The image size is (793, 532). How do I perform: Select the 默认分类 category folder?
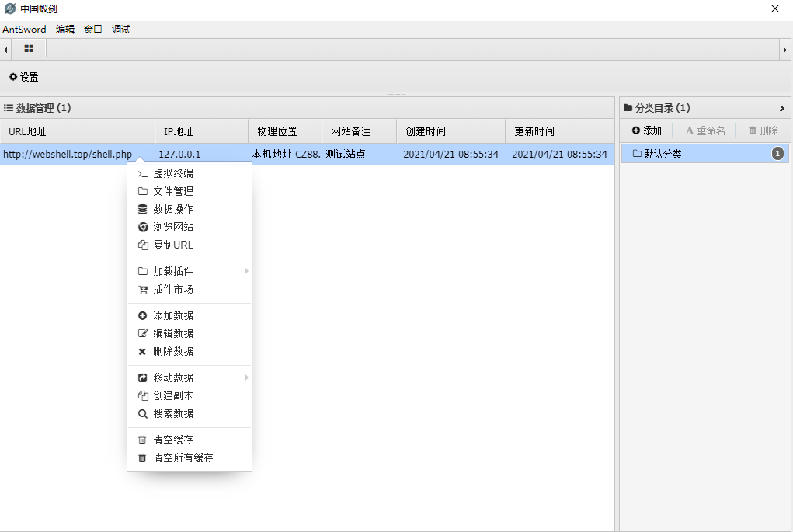click(662, 154)
